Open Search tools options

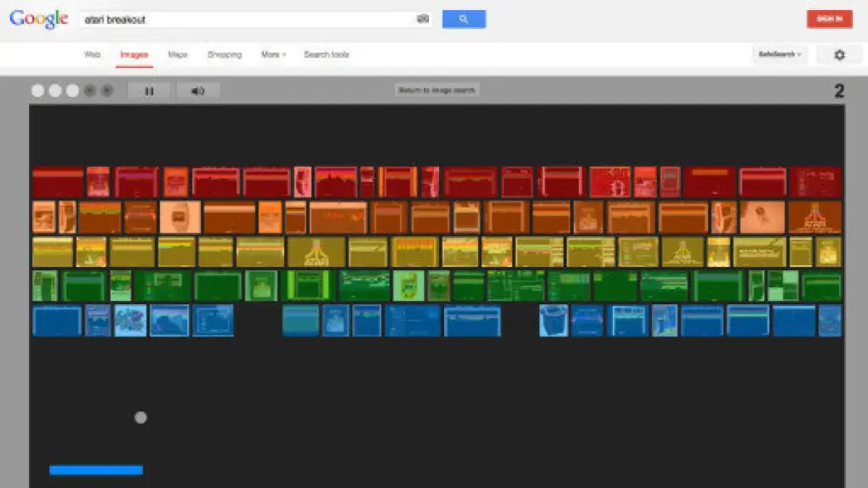[x=326, y=54]
